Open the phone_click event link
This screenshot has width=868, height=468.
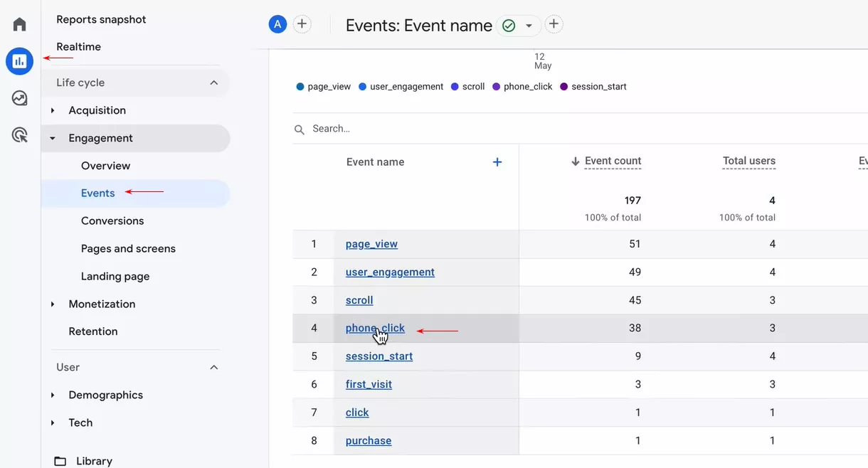pos(375,328)
